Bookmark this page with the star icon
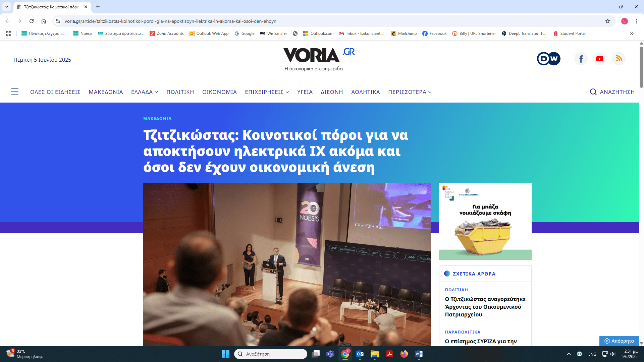644x362 pixels. 608,21
